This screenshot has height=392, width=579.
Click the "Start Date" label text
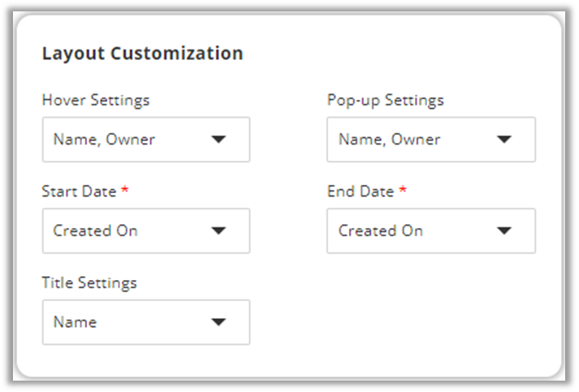[79, 192]
